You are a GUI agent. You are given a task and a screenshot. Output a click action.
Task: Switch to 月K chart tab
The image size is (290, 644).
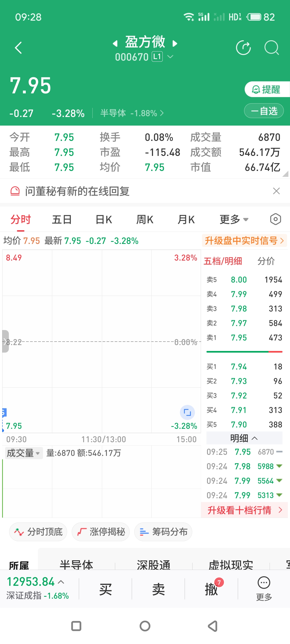[x=186, y=219]
